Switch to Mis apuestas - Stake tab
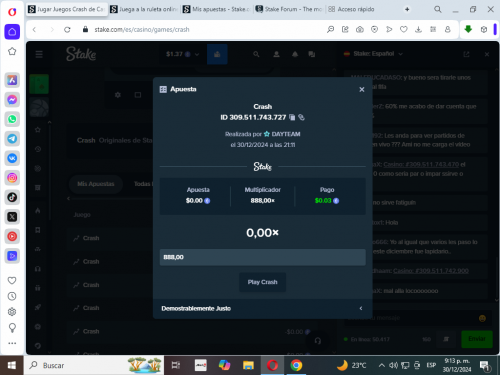500x375 pixels. 216,9
